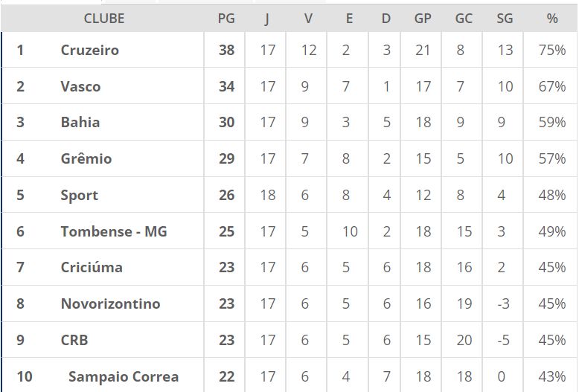Viewport: 579px width, 392px height.
Task: Click the V wins column header
Action: [x=308, y=19]
